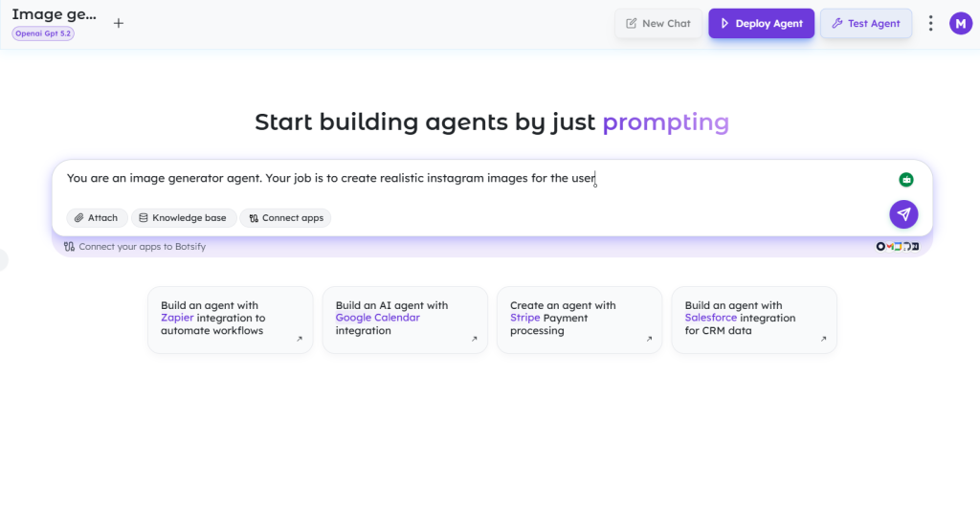Click the Test Agent button
The width and height of the screenshot is (980, 509).
pos(865,23)
